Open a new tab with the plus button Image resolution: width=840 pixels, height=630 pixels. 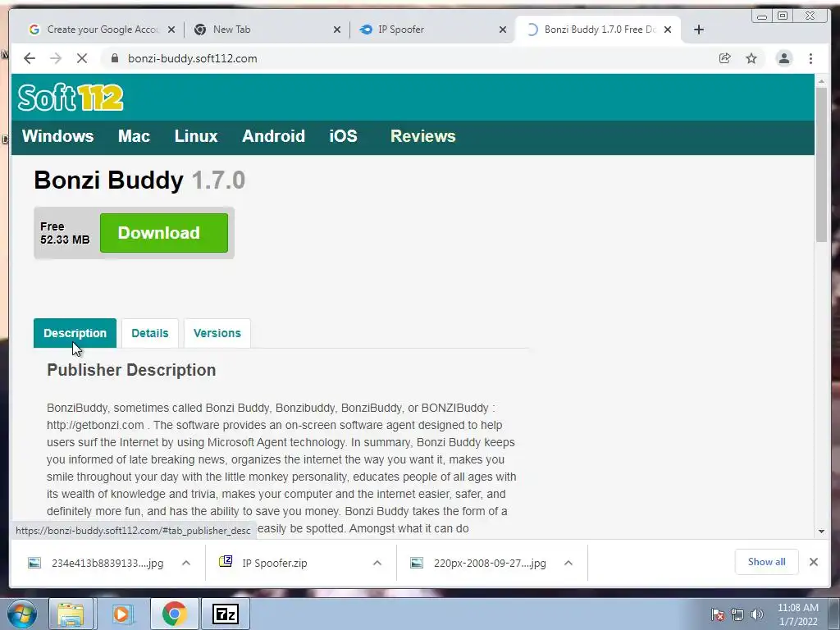tap(699, 30)
